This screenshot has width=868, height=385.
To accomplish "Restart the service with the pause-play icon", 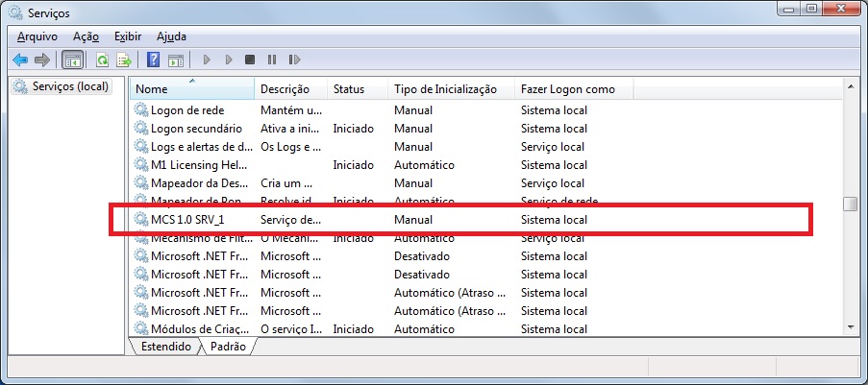I will tap(294, 60).
